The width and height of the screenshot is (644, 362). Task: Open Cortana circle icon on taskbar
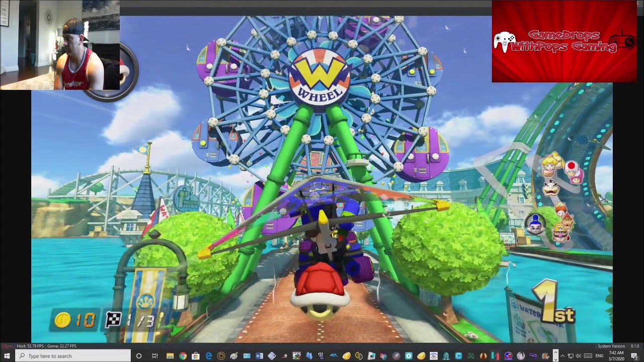(x=139, y=356)
